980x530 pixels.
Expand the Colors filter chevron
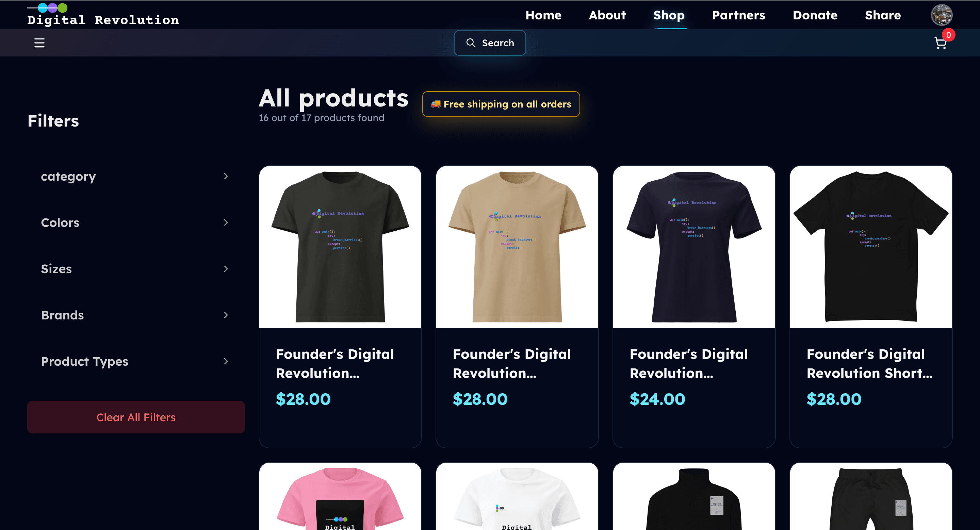[226, 222]
